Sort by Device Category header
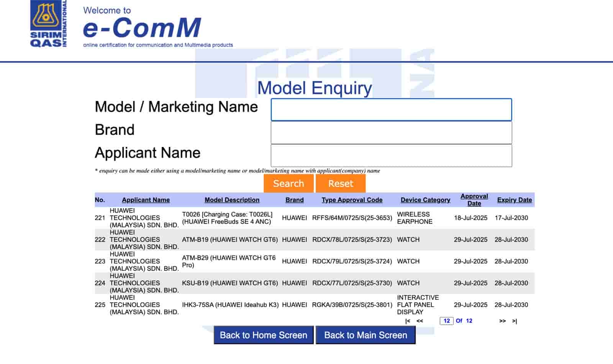Image resolution: width=613 pixels, height=364 pixels. pos(425,200)
